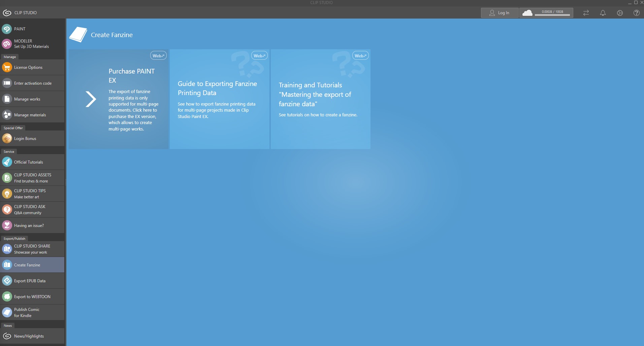644x346 pixels.
Task: Click the Special Offer section label
Action: tap(13, 128)
